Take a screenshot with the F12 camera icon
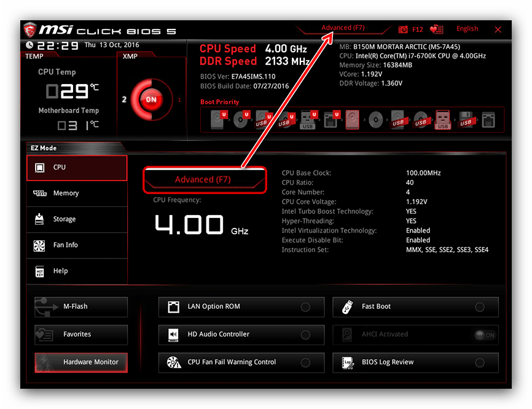Image resolution: width=532 pixels, height=409 pixels. click(404, 29)
